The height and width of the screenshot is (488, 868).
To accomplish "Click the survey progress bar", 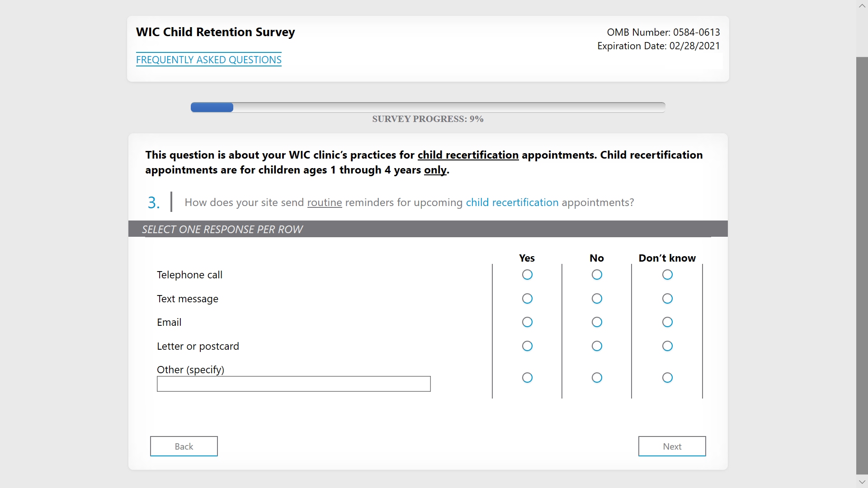I will pyautogui.click(x=428, y=108).
